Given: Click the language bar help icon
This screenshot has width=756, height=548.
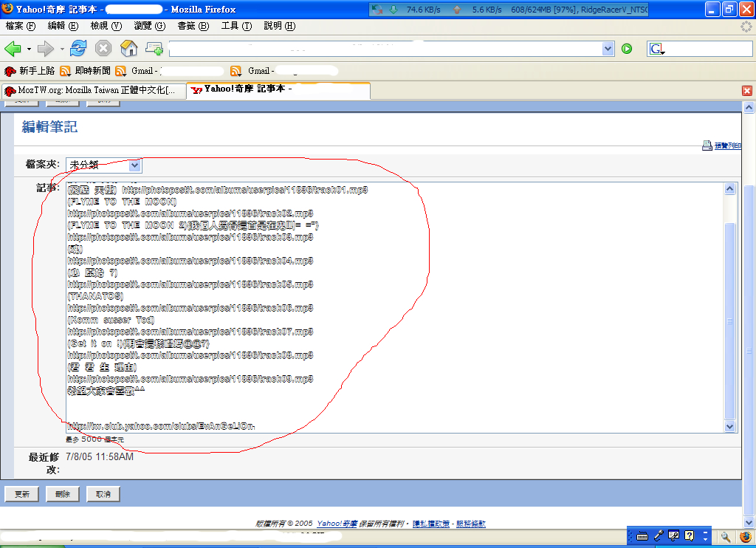Looking at the screenshot, I should (x=690, y=536).
